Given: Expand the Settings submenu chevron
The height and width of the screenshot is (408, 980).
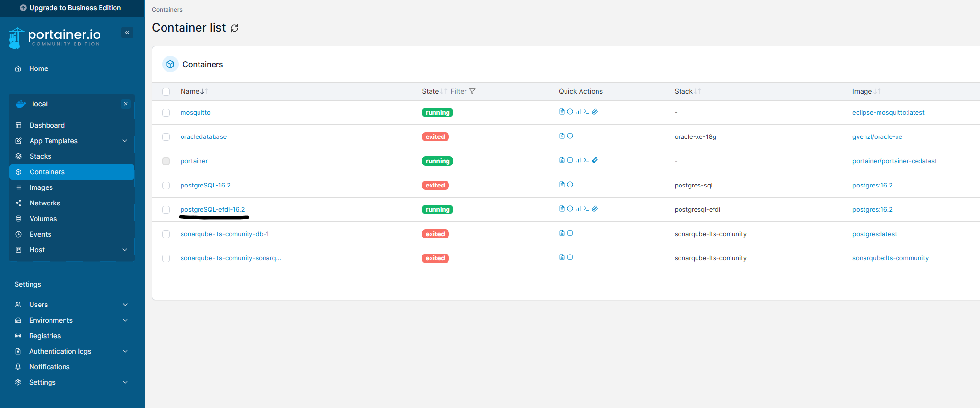Looking at the screenshot, I should click(x=125, y=382).
